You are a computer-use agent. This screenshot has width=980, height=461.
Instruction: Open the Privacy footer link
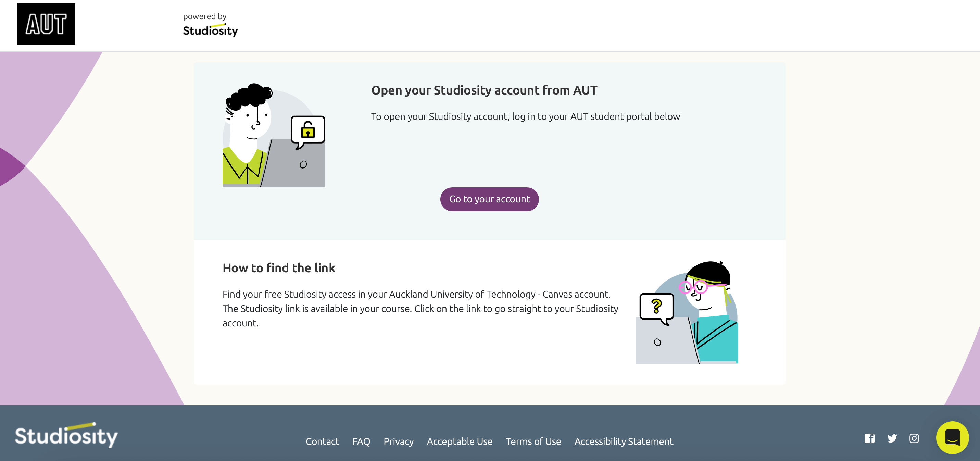point(398,441)
